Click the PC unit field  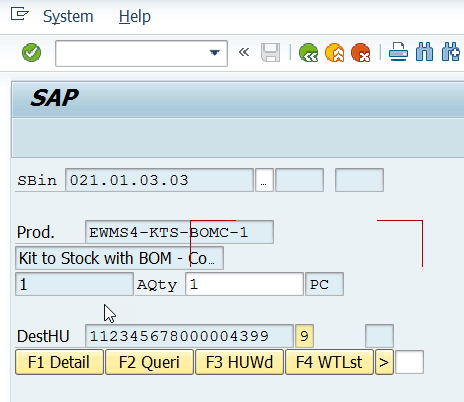pyautogui.click(x=324, y=284)
